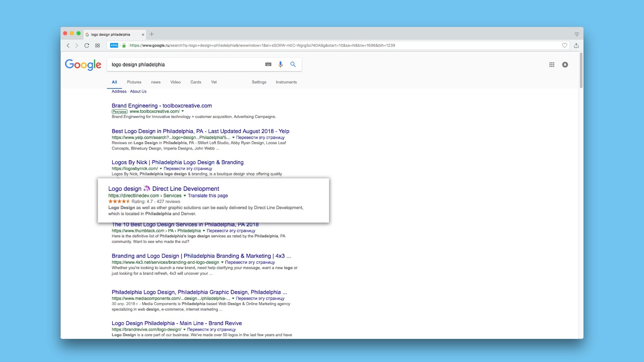
Task: Open the tab menu icon at window top-right
Action: (577, 34)
